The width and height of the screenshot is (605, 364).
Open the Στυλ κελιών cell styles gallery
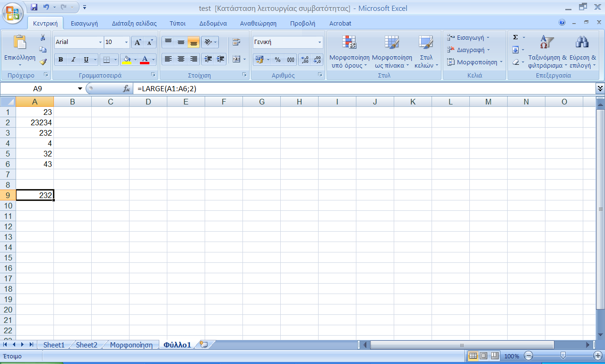tap(426, 51)
